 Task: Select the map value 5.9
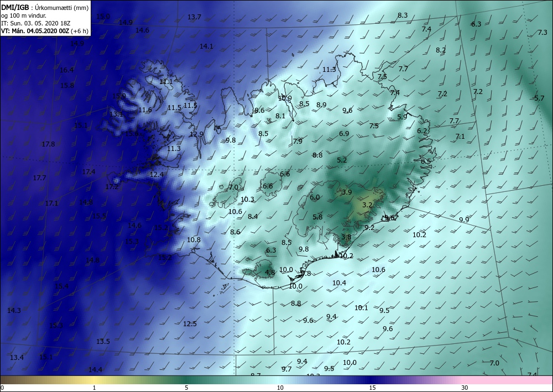(x=402, y=117)
